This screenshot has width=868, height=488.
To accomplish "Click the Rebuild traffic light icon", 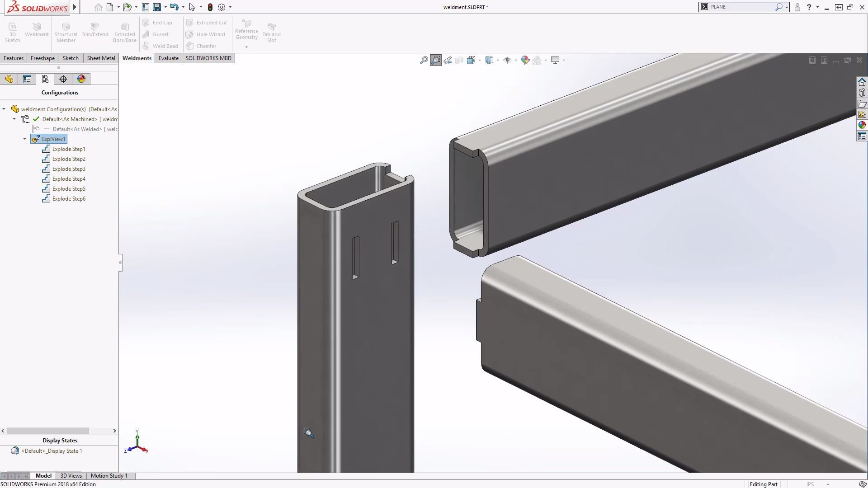I will click(210, 7).
